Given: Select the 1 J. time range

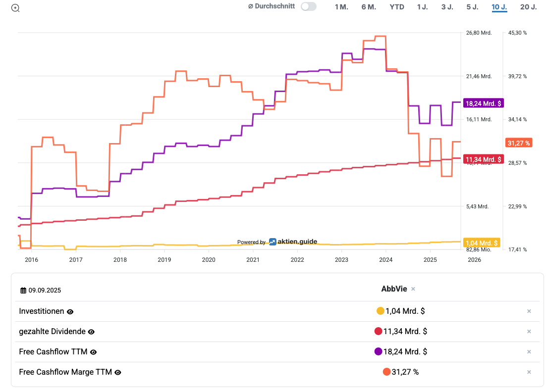Looking at the screenshot, I should [x=423, y=7].
